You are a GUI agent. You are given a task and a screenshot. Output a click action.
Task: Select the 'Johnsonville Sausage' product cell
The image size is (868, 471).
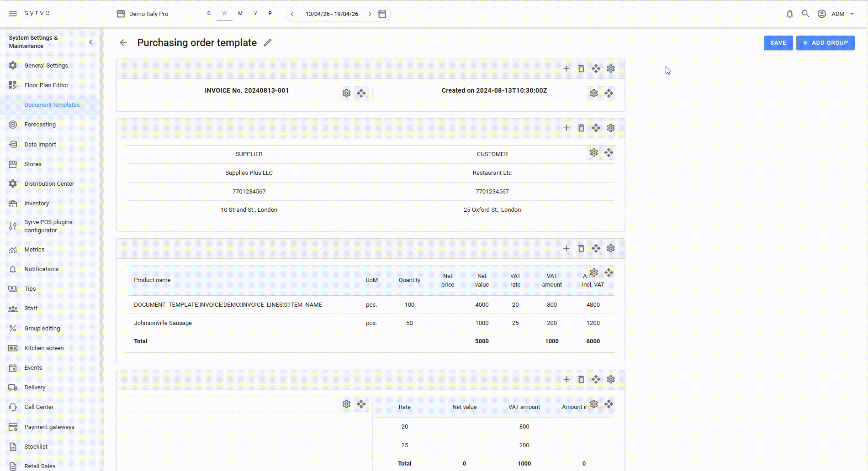tap(163, 323)
